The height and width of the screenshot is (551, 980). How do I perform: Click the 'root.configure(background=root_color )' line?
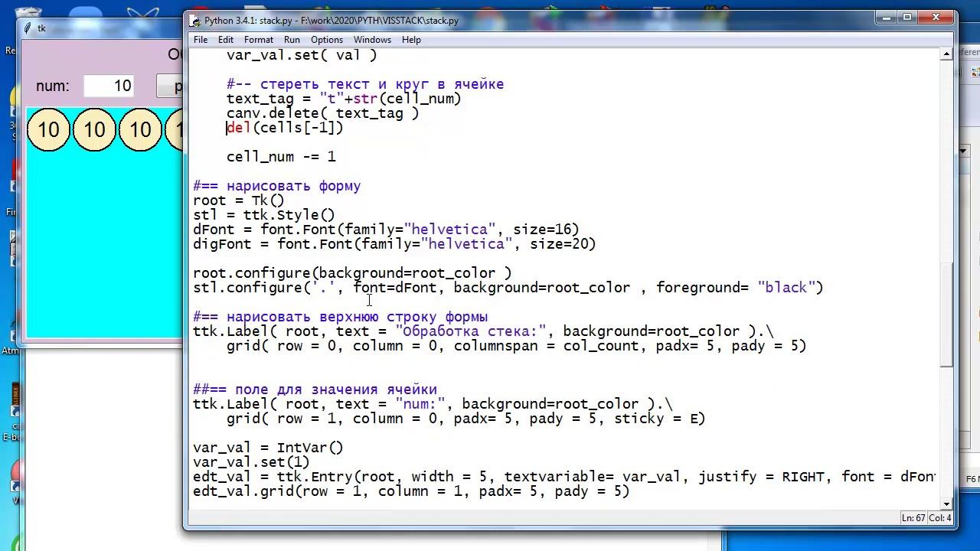pos(352,273)
